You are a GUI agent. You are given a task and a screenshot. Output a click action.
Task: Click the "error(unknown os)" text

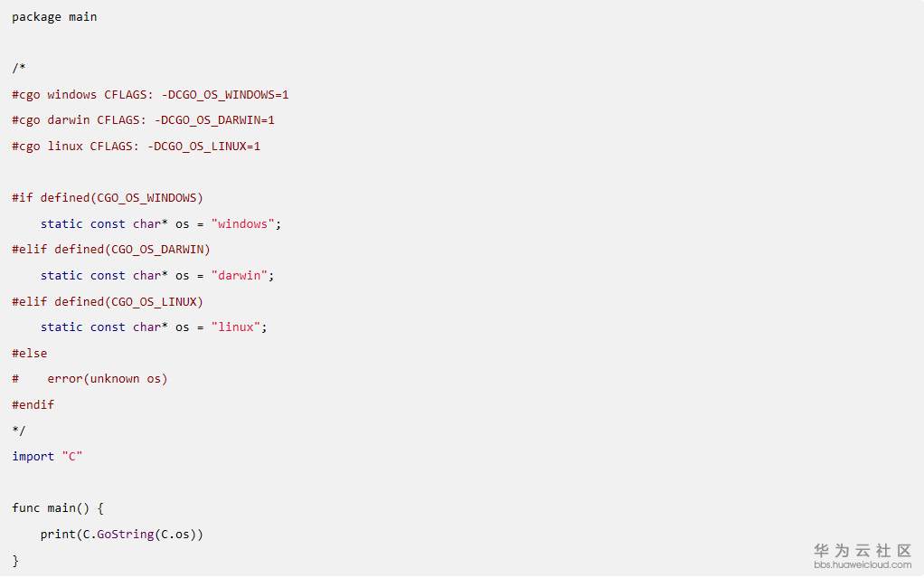tap(108, 379)
